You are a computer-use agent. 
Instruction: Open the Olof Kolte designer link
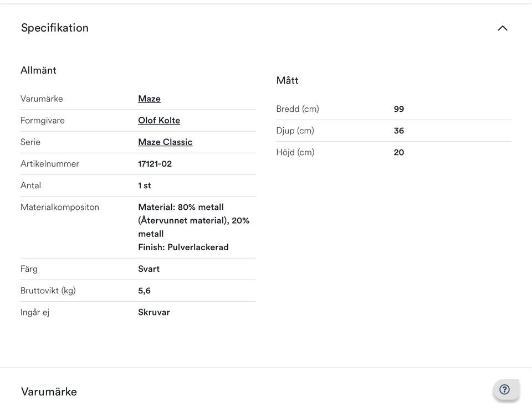pos(159,120)
